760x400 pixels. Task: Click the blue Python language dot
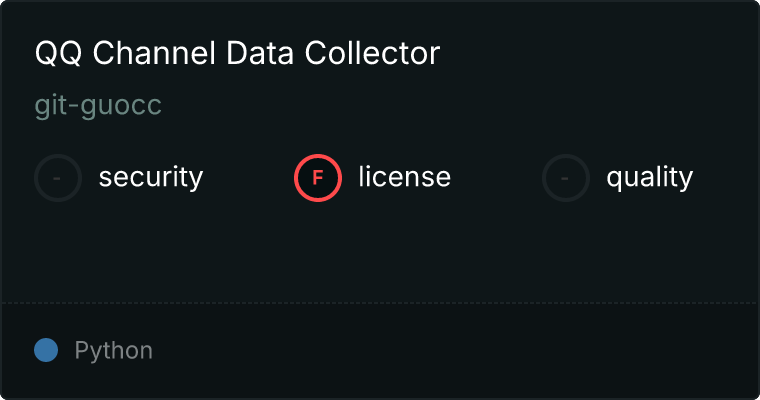pos(46,350)
